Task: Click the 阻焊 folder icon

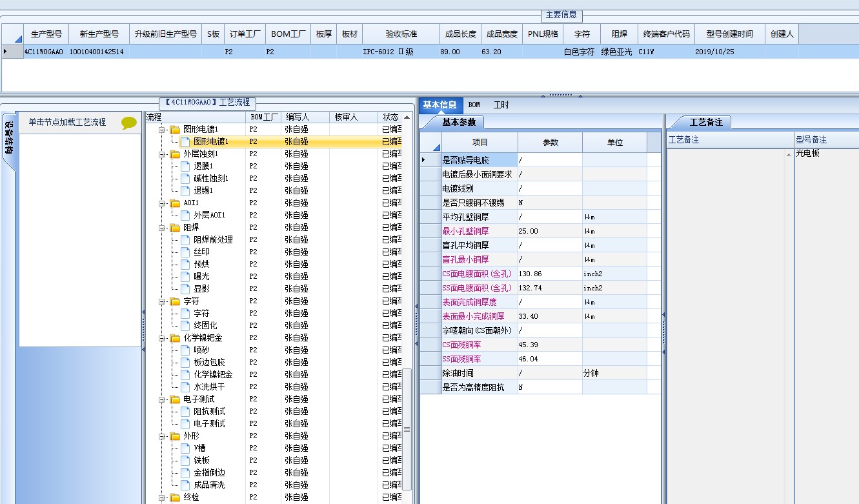Action: point(175,228)
